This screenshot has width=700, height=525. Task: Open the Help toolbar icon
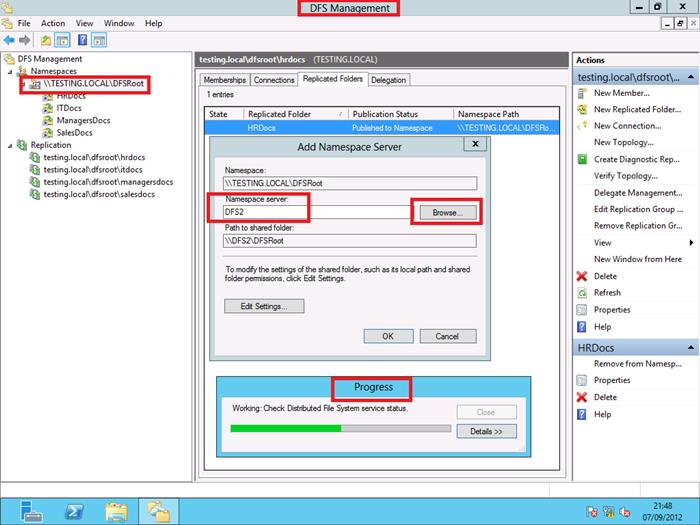tap(83, 40)
